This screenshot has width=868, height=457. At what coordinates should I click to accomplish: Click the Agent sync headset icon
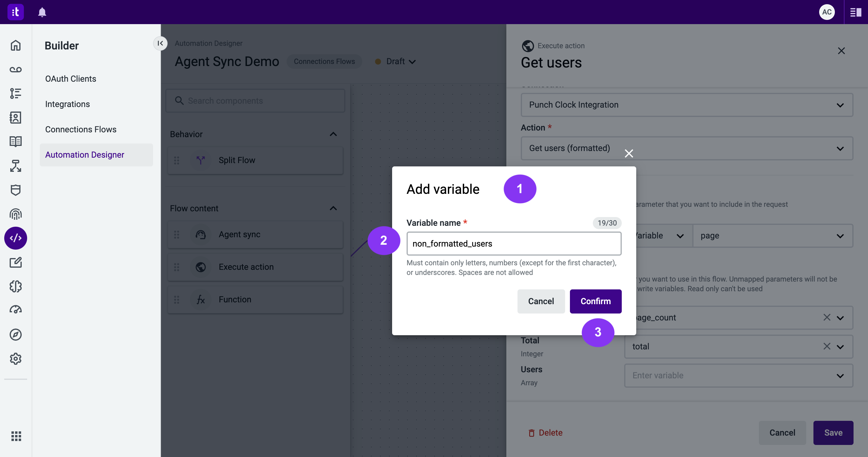[201, 235]
